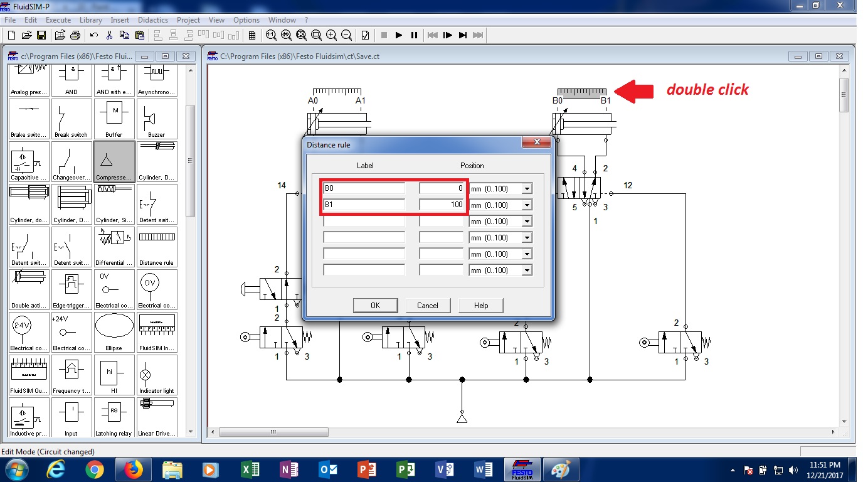Image resolution: width=868 pixels, height=482 pixels.
Task: Open the Options menu
Action: pos(246,20)
